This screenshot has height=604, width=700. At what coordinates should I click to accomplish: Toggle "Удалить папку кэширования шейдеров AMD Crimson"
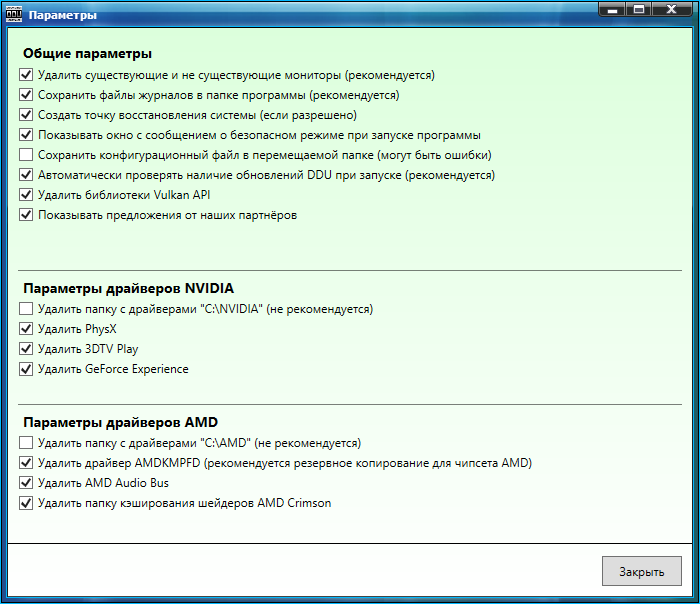(26, 503)
